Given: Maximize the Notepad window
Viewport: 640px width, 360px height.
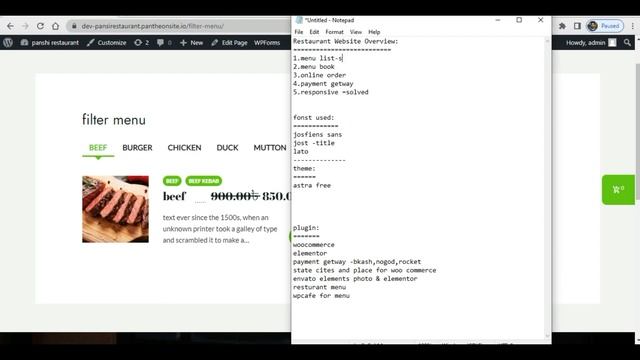Looking at the screenshot, I should 519,20.
